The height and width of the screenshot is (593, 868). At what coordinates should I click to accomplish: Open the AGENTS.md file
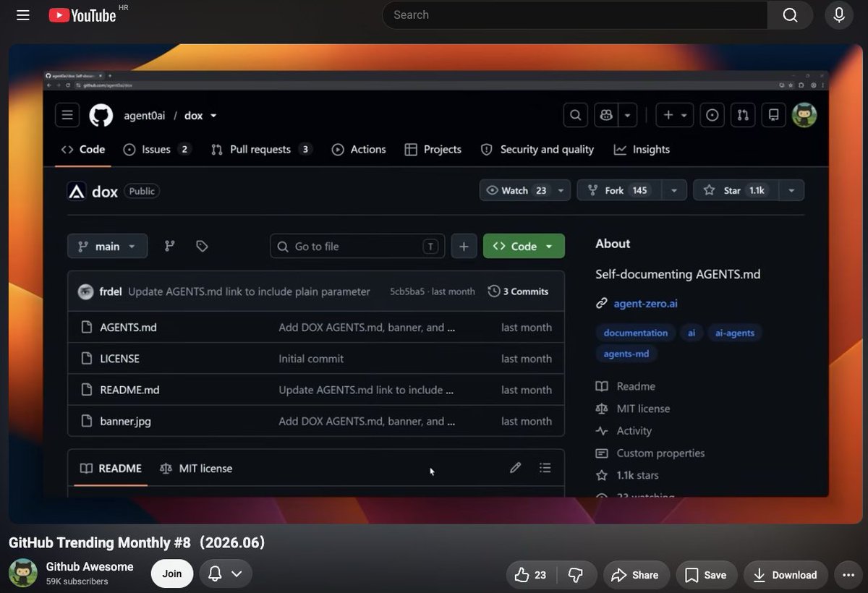coord(128,328)
